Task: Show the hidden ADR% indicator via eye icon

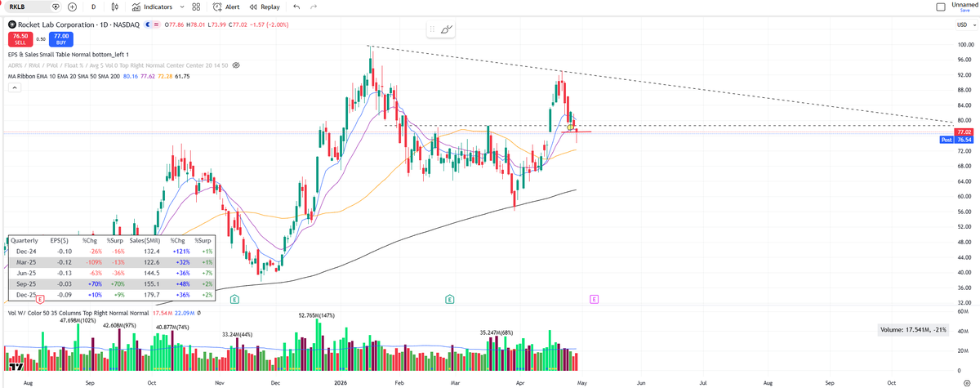Action: point(236,64)
